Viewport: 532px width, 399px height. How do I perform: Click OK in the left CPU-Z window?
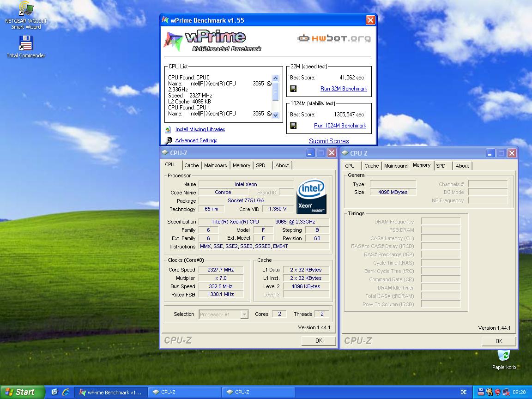point(319,341)
